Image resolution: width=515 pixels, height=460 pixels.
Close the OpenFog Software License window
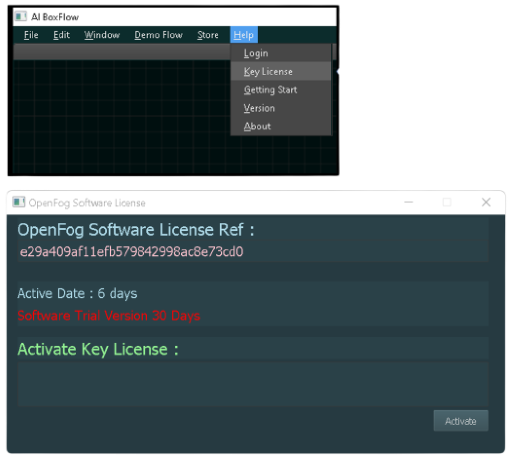[x=486, y=202]
